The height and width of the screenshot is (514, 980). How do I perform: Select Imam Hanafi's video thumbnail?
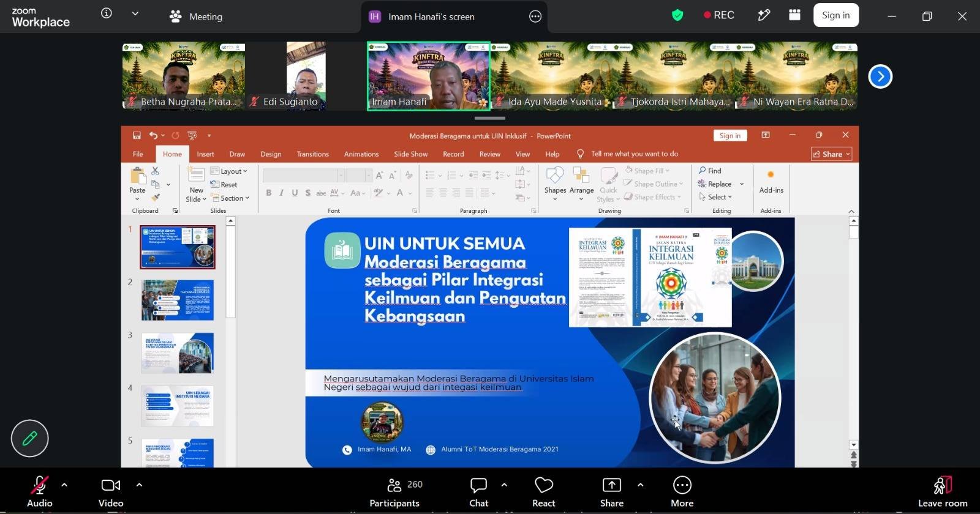pyautogui.click(x=429, y=76)
